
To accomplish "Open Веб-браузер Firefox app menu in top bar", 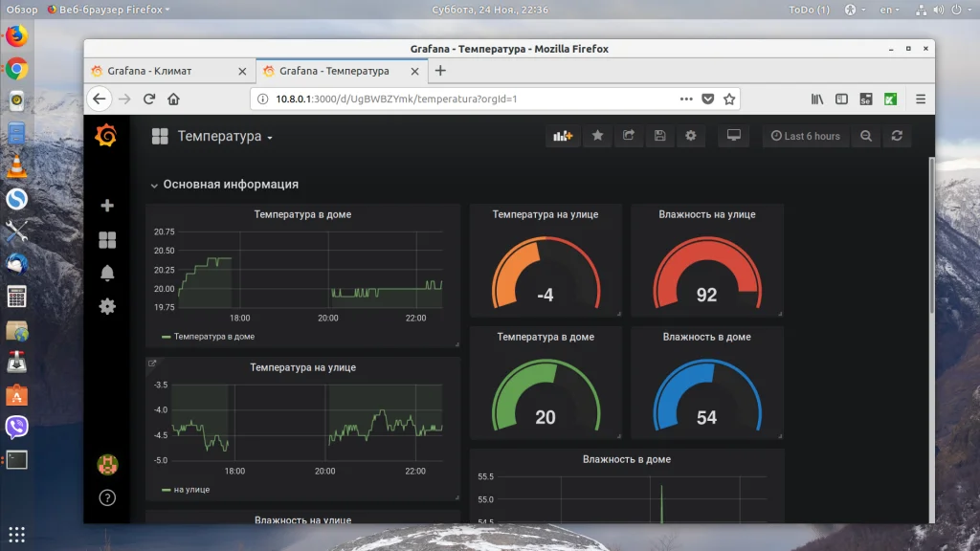I will coord(108,10).
